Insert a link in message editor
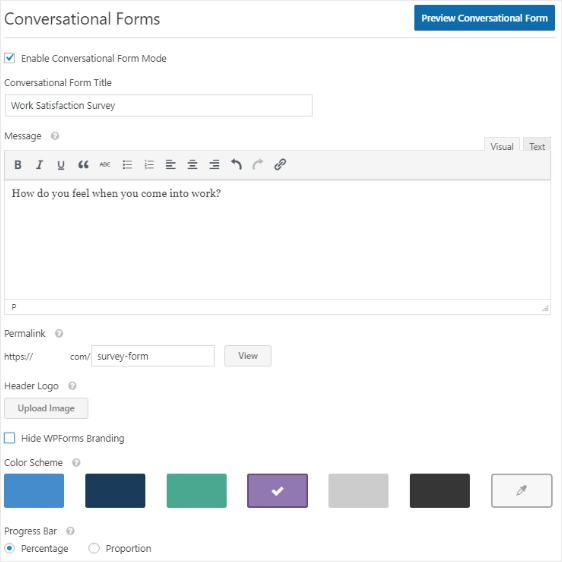Image resolution: width=562 pixels, height=562 pixels. point(280,165)
